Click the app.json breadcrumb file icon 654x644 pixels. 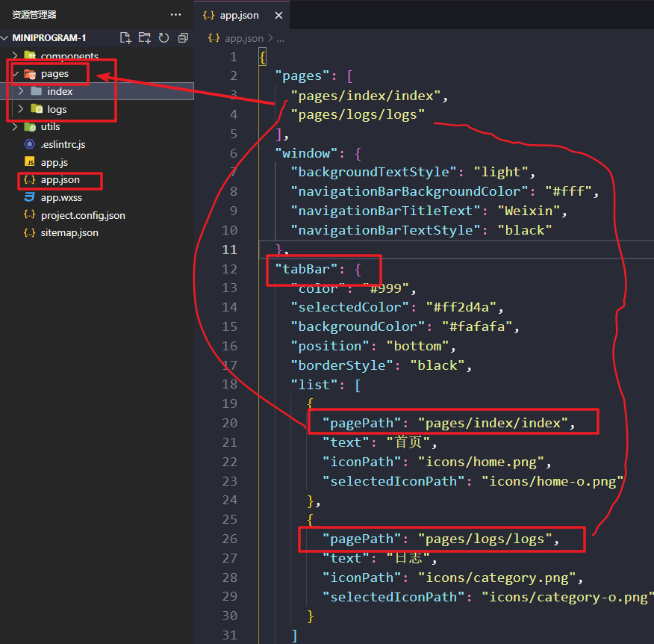pyautogui.click(x=214, y=38)
